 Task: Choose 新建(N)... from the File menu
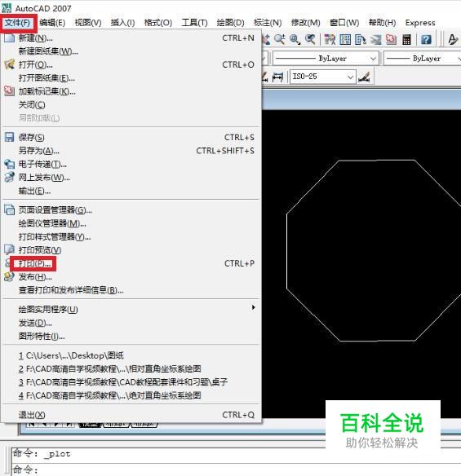(130, 38)
